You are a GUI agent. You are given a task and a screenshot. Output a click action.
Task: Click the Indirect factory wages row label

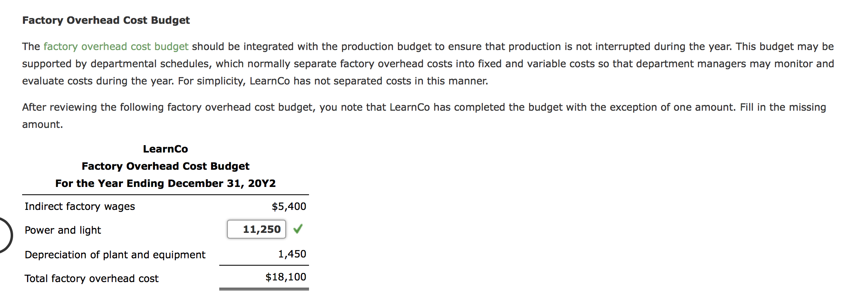click(80, 206)
